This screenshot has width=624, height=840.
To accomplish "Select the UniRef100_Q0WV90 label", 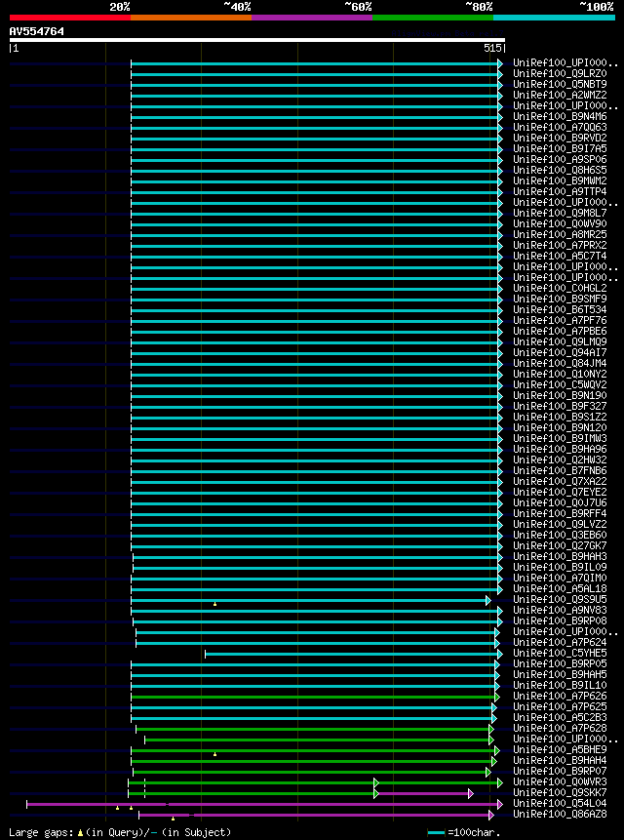I will [560, 224].
